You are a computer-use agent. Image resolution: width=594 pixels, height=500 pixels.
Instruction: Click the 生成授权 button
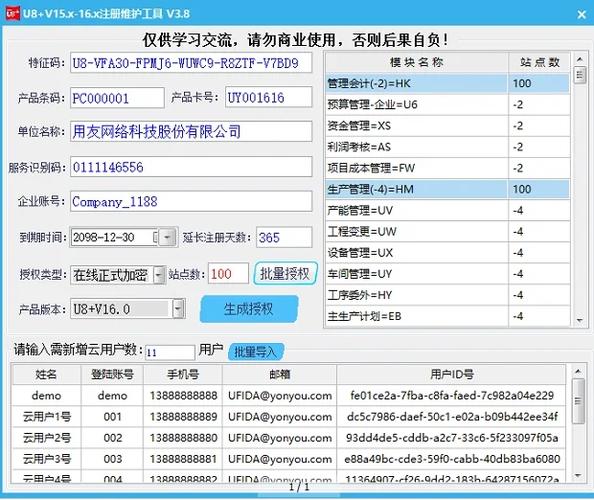249,309
